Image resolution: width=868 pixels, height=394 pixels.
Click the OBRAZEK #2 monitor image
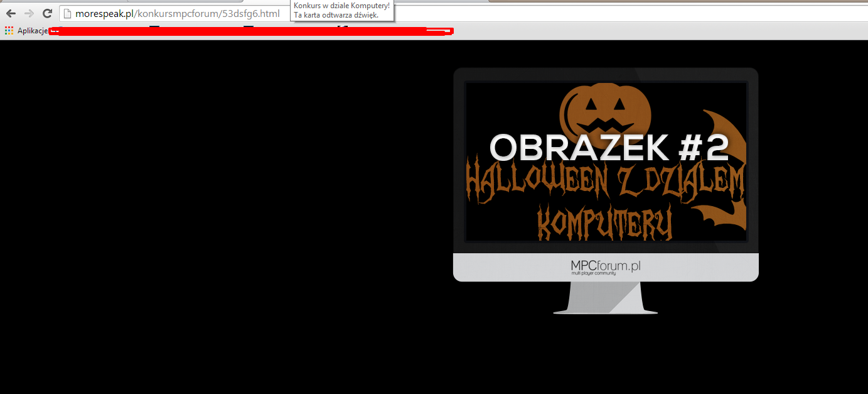point(606,190)
